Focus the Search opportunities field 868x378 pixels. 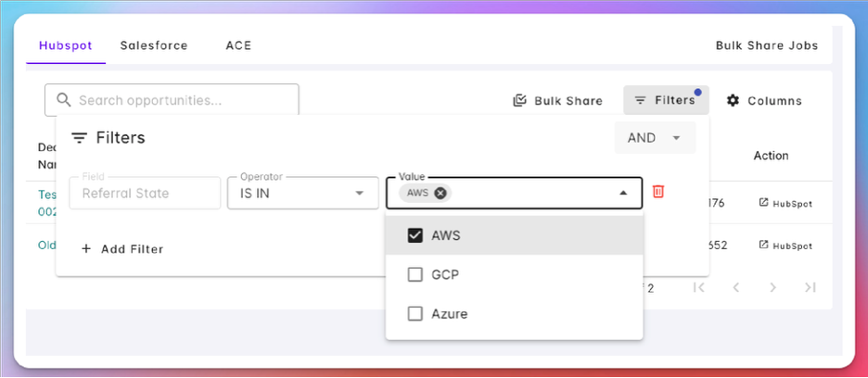(172, 100)
